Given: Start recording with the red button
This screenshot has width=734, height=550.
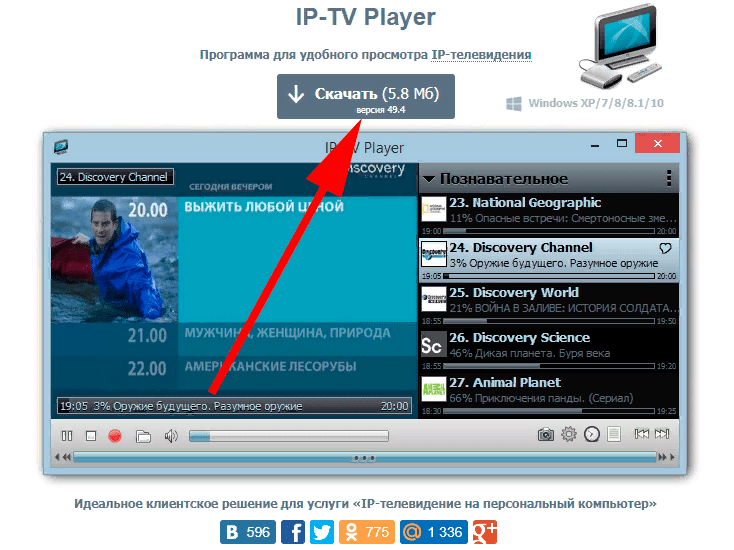Looking at the screenshot, I should click(x=115, y=436).
